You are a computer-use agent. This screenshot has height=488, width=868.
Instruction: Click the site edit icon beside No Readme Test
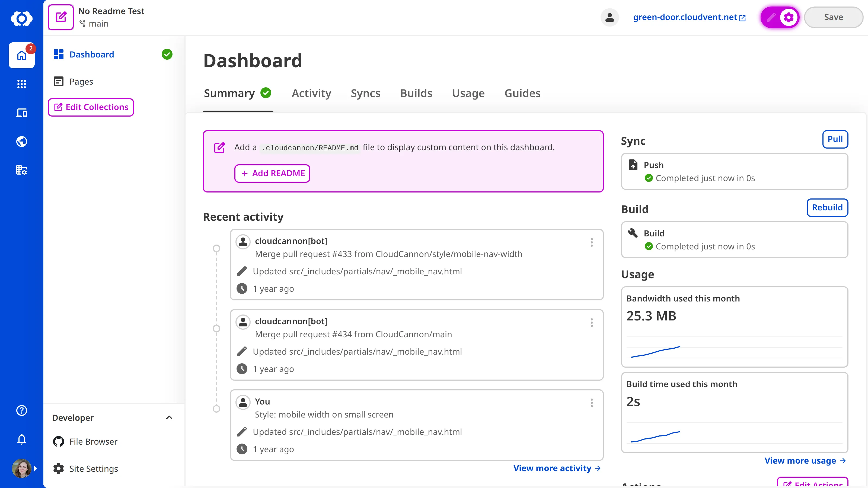tap(61, 17)
